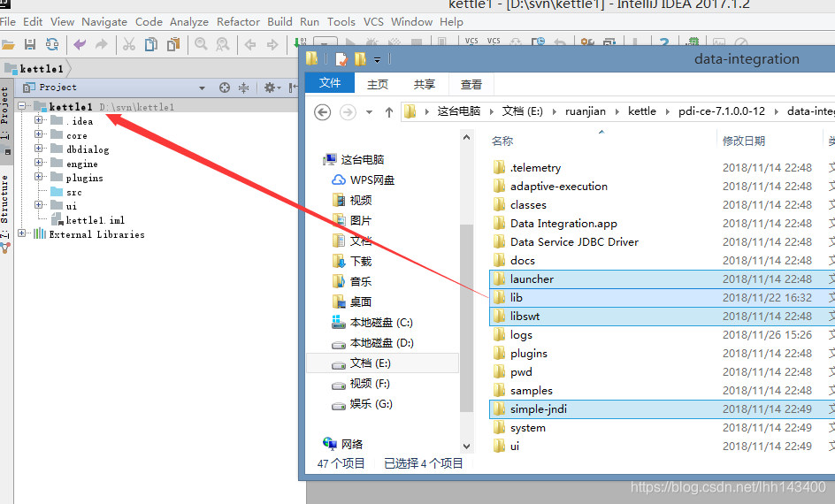Open Explorer recent locations dropdown arrow
The image size is (835, 504).
click(369, 112)
